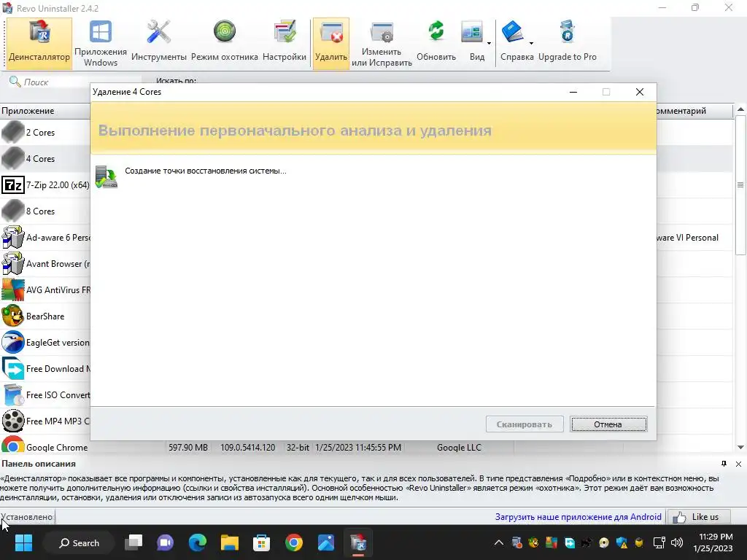Click the Отмена cancel button

point(608,424)
